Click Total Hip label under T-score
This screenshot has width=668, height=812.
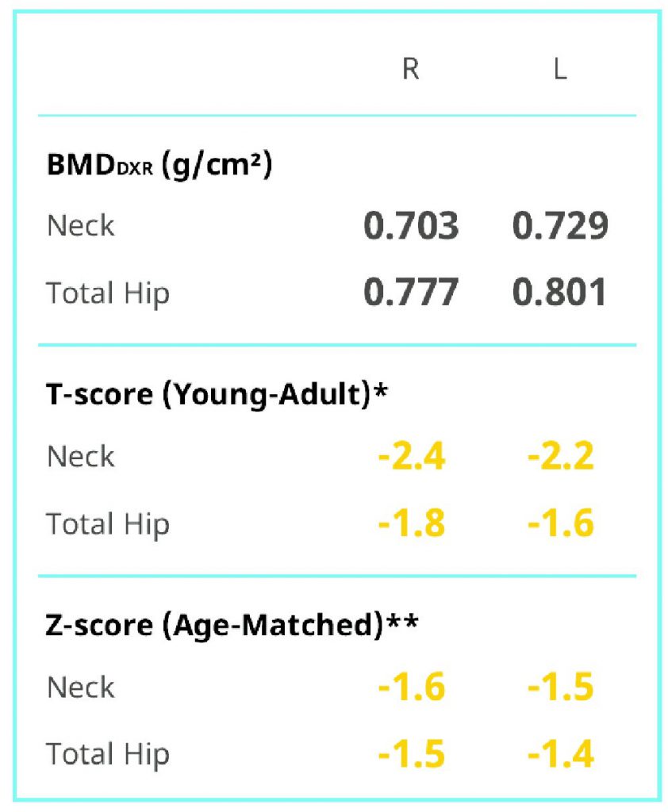click(108, 524)
